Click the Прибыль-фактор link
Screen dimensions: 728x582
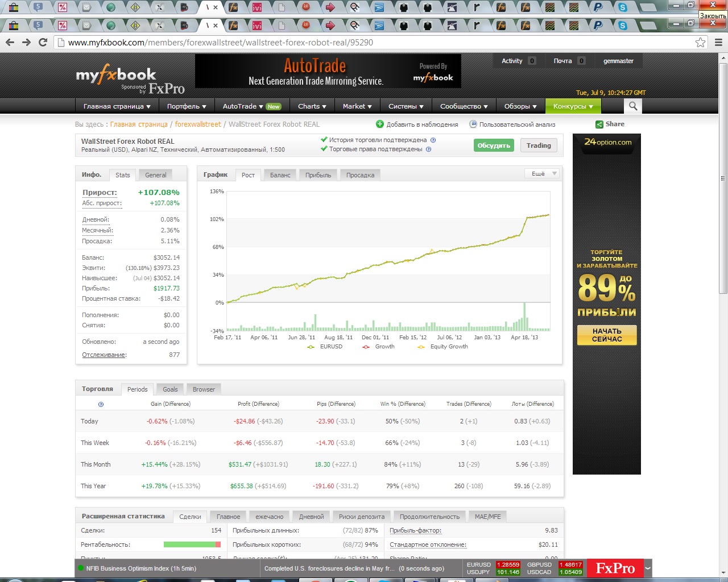(x=415, y=530)
